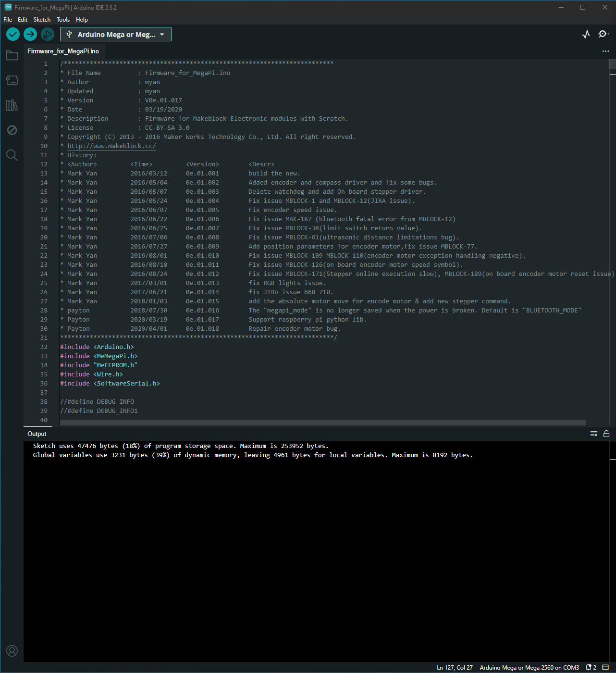Open the Debug sidebar panel

coord(12,130)
